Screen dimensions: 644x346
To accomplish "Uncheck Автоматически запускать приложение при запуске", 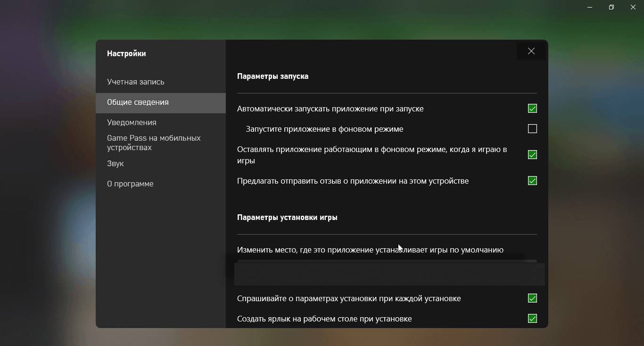I will tap(532, 109).
